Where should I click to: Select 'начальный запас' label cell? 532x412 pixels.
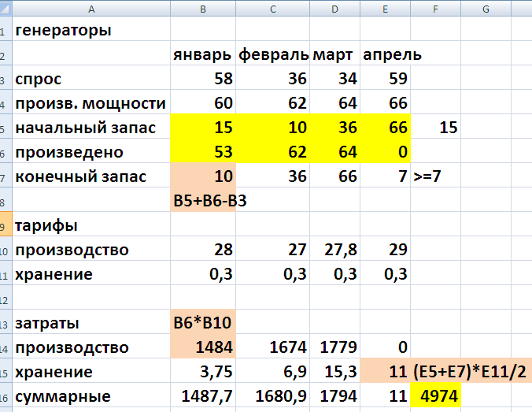[x=91, y=128]
